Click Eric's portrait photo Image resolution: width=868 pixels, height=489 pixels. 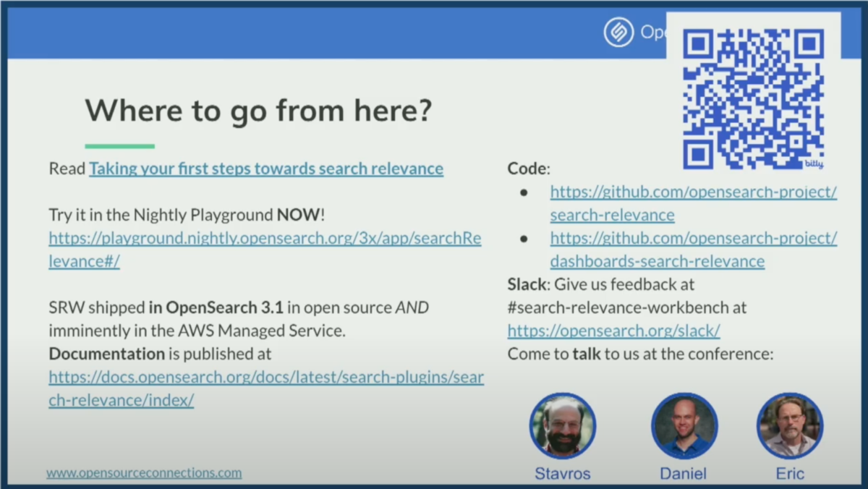790,426
